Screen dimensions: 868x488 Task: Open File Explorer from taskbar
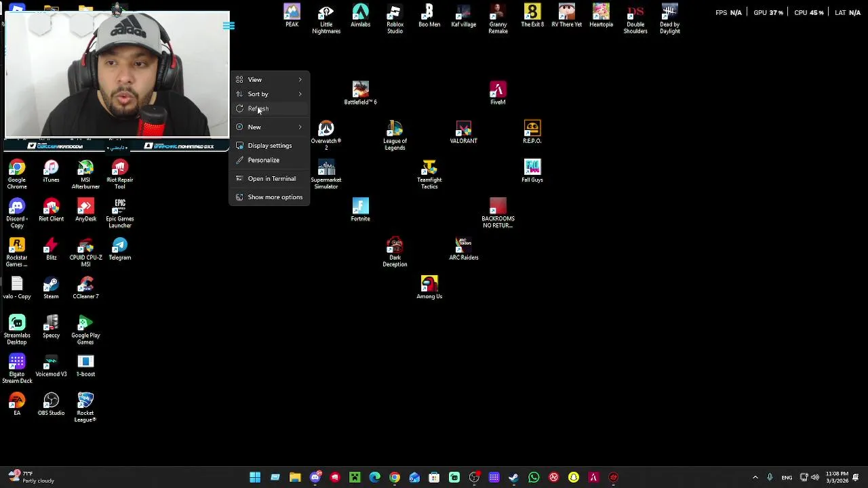[x=295, y=477]
